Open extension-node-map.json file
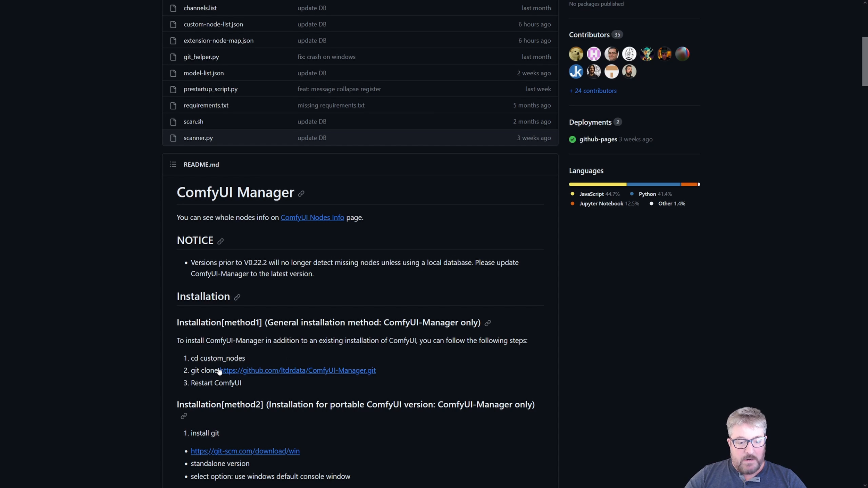The height and width of the screenshot is (488, 868). pos(218,41)
